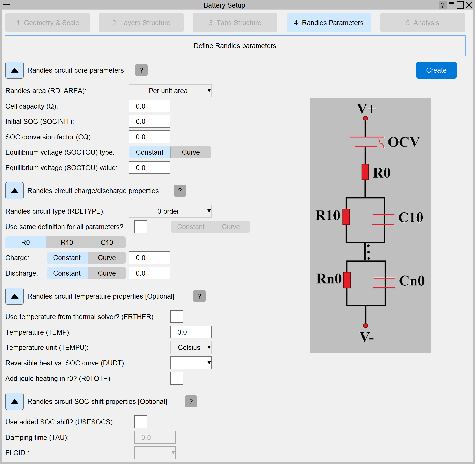476x464 pixels.
Task: Click the Charge value input field
Action: 150,258
